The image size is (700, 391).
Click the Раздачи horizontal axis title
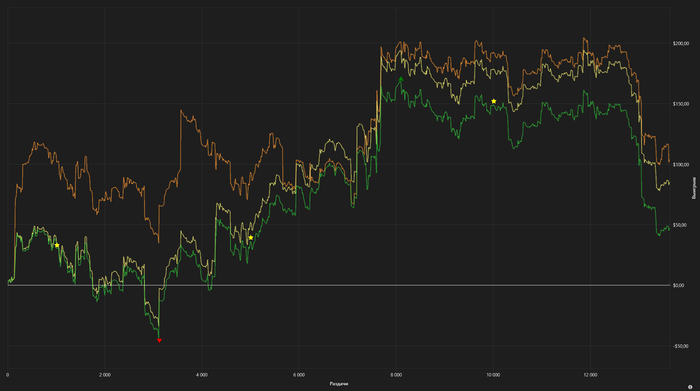tap(339, 384)
